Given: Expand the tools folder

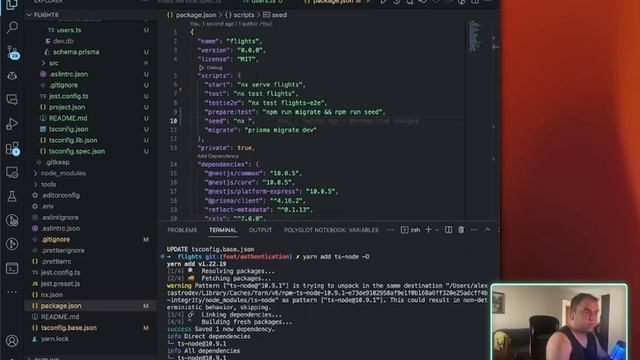Looking at the screenshot, I should click(48, 184).
